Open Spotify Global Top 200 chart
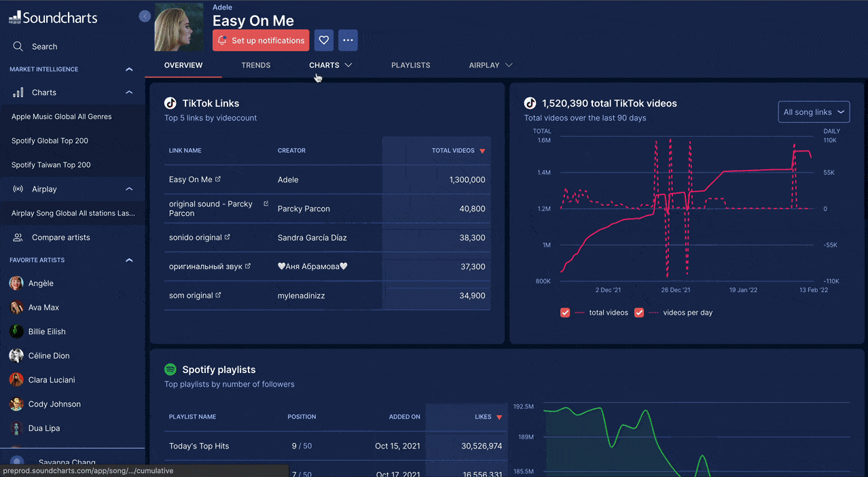 click(x=50, y=141)
